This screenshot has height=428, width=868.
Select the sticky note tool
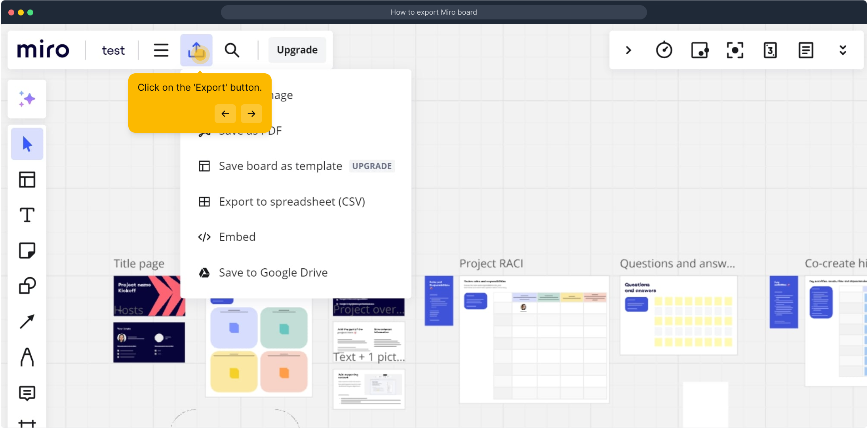27,250
